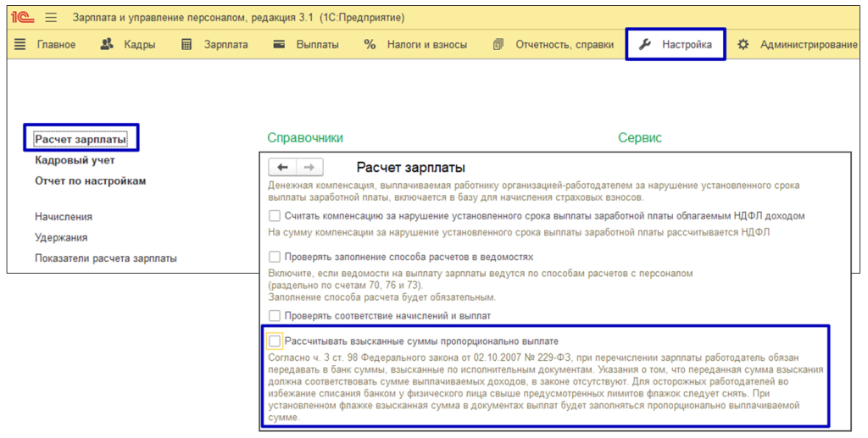Tick 'Рассчитывать взысканные суммы пропорционально выплате' checkbox
Viewport: 868px width, 438px height.
click(275, 341)
